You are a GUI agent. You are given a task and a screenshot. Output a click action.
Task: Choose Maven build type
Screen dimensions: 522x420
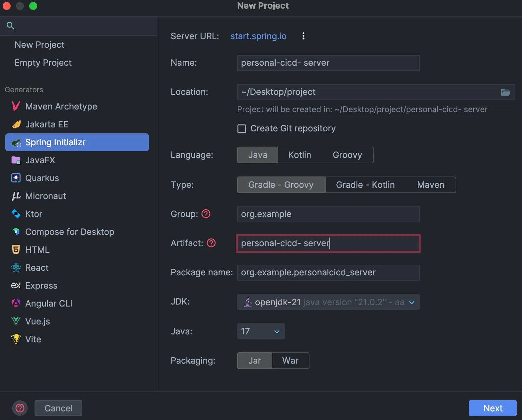[x=431, y=185]
